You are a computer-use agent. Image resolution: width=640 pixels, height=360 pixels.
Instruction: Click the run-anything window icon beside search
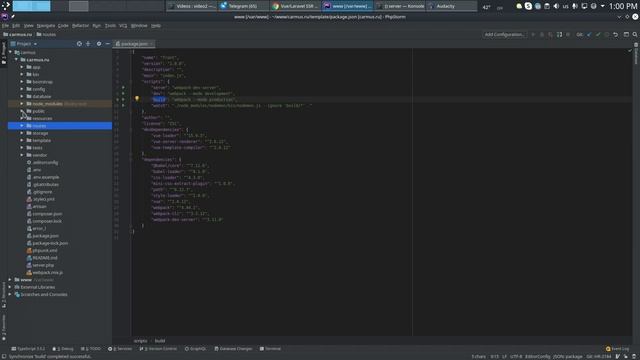[x=626, y=35]
